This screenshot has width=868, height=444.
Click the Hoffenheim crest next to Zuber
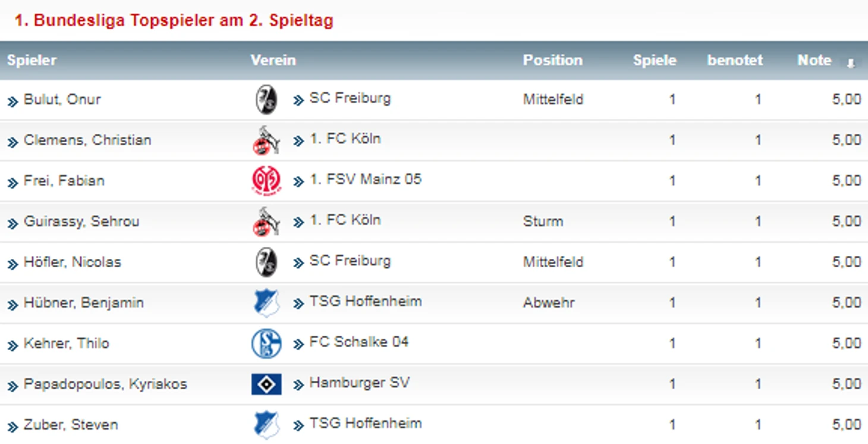[266, 425]
